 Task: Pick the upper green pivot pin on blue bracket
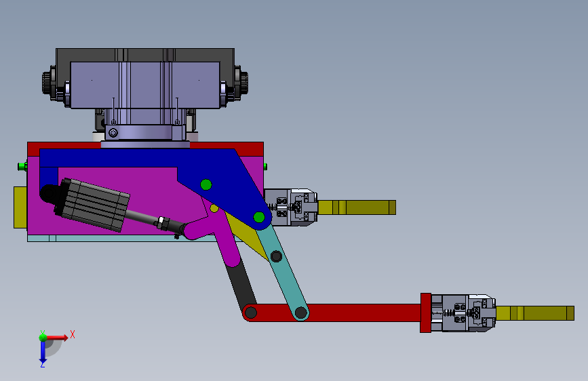coord(206,184)
